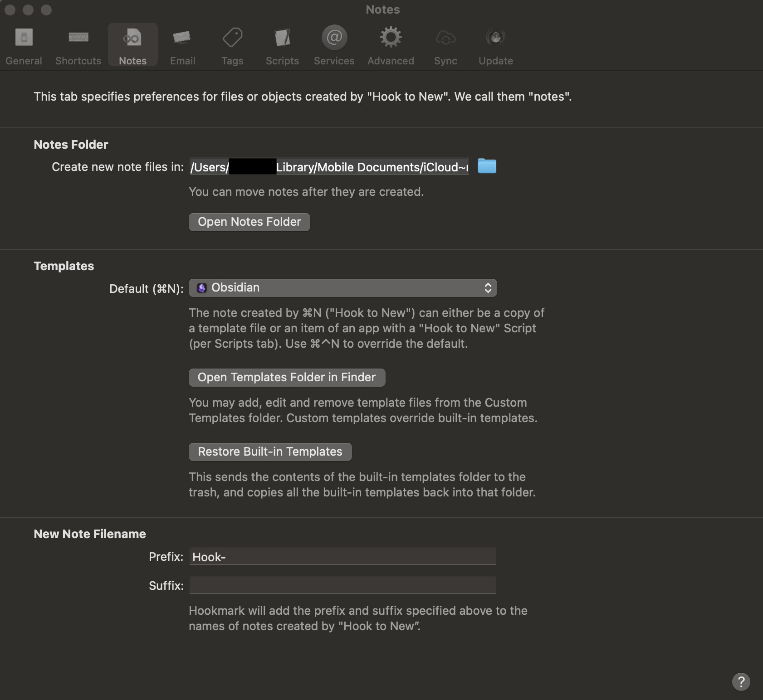
Task: Select the Advanced gear icon
Action: 391,38
